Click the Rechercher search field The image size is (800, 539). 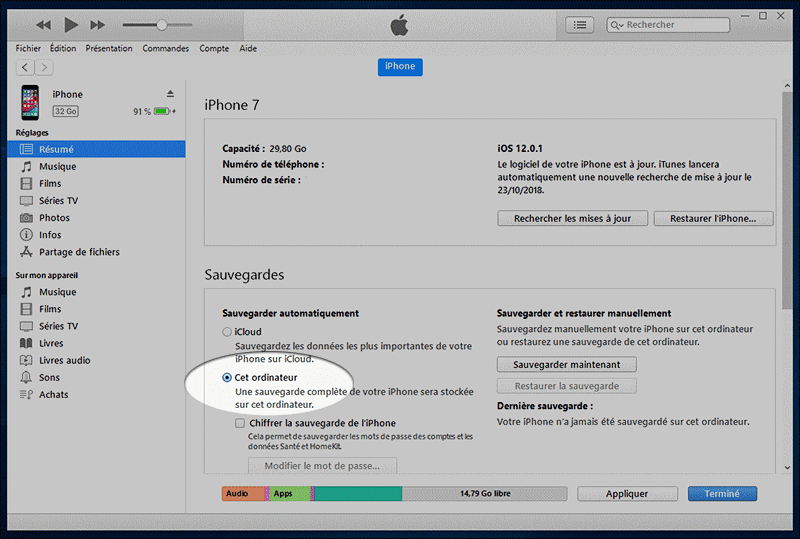(668, 24)
